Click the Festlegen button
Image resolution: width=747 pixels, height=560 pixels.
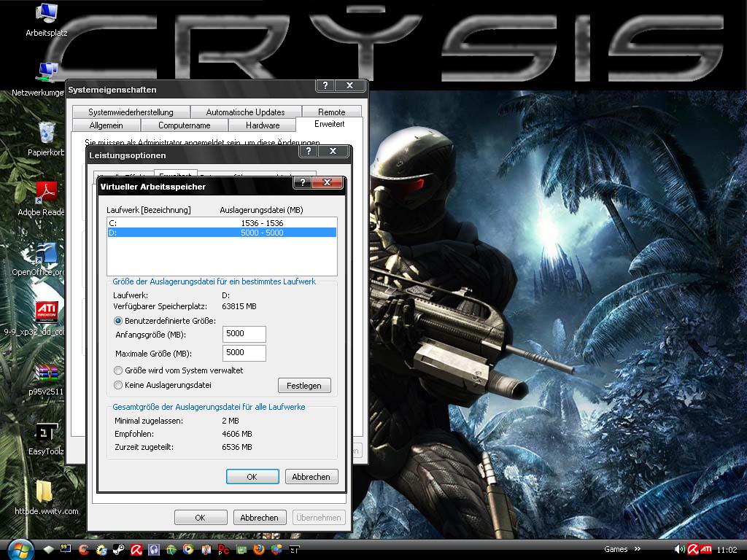point(304,386)
